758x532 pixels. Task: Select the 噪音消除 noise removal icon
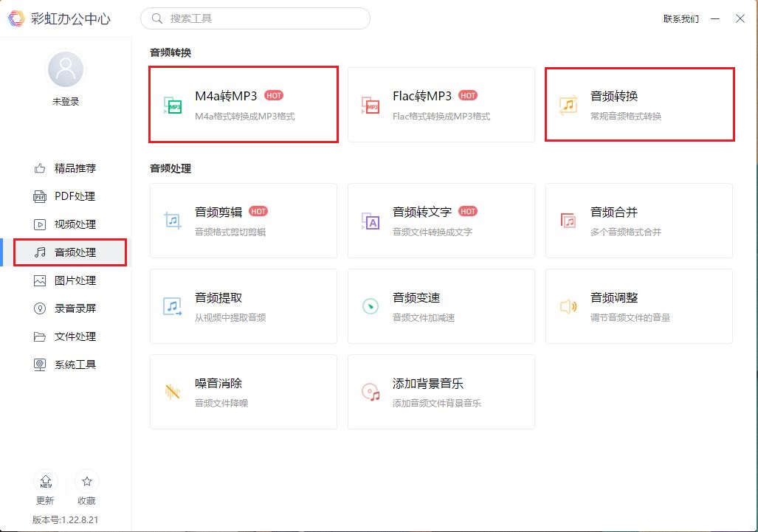173,392
